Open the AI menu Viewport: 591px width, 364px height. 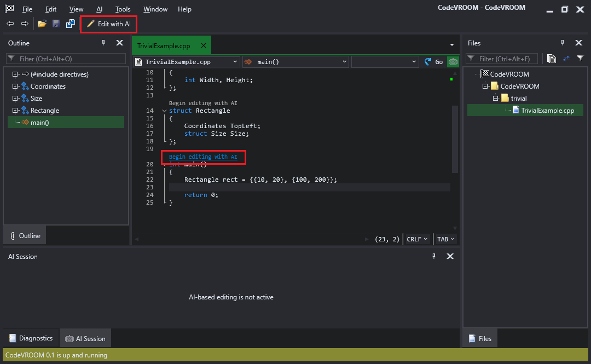(x=99, y=9)
